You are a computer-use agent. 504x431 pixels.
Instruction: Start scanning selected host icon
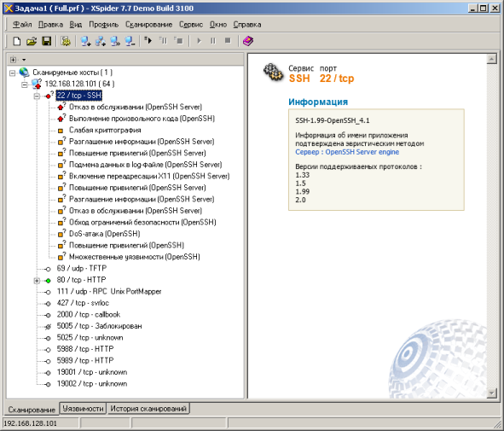tap(148, 40)
